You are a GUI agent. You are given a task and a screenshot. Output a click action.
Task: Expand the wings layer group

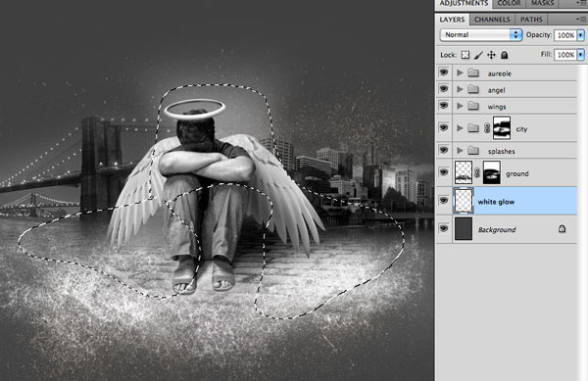pos(460,106)
